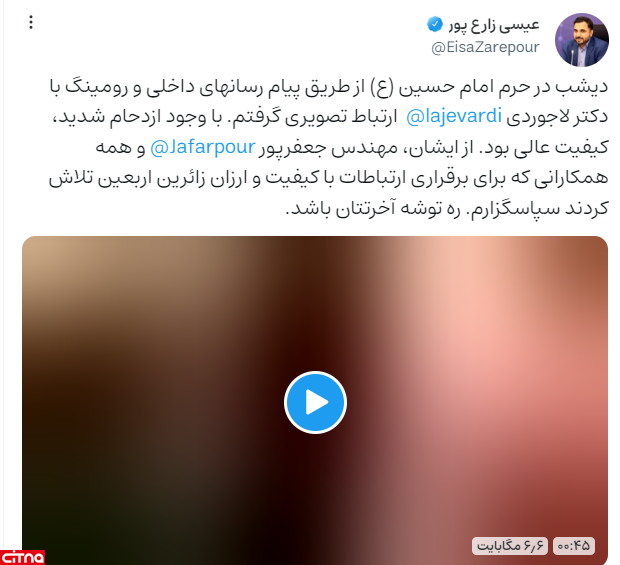Image resolution: width=620 pixels, height=565 pixels.
Task: Play the video with the blue play button
Action: [315, 402]
